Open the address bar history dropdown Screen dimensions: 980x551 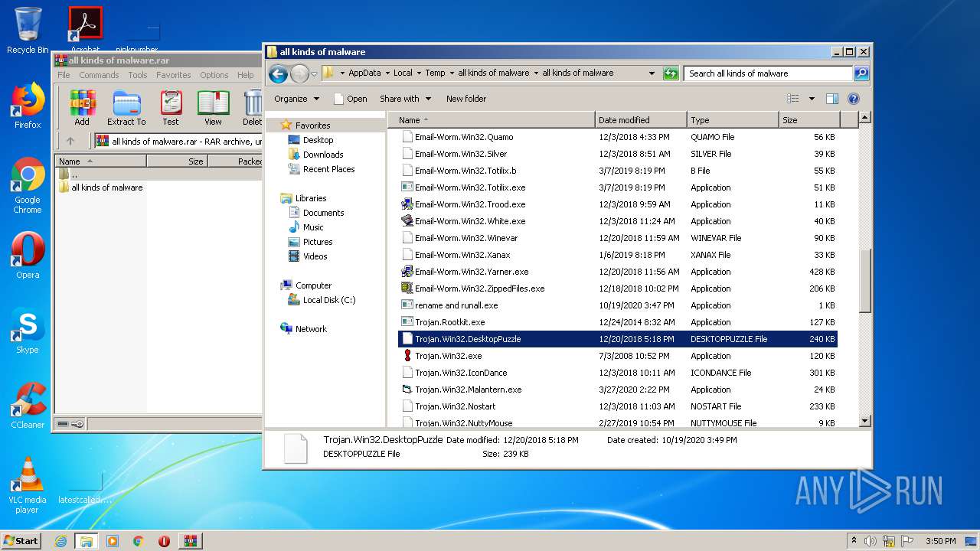[652, 73]
